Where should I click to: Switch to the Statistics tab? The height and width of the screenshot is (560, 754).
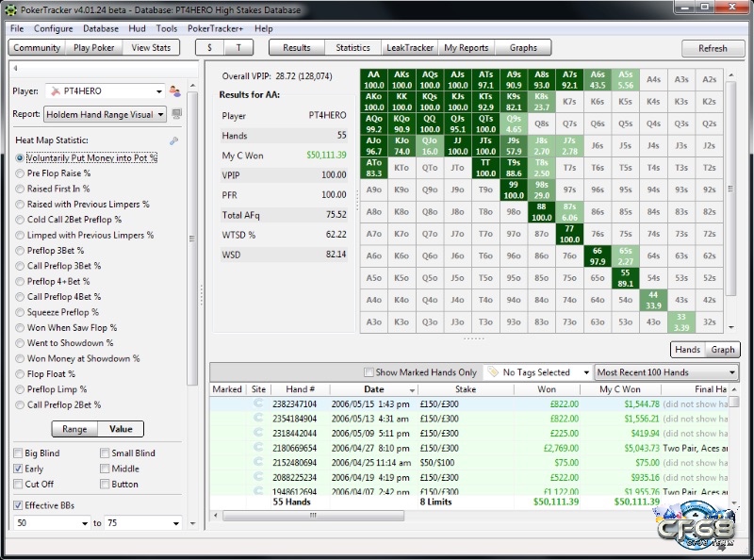[352, 48]
